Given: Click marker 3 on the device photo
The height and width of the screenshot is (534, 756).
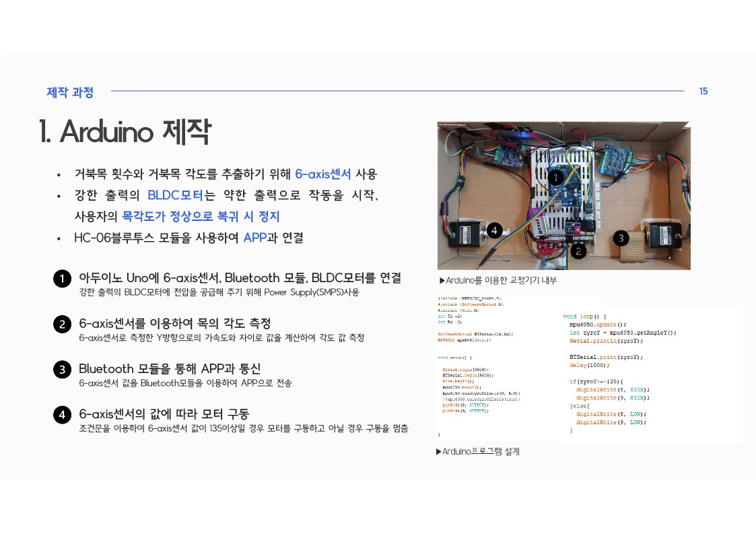Looking at the screenshot, I should (621, 238).
